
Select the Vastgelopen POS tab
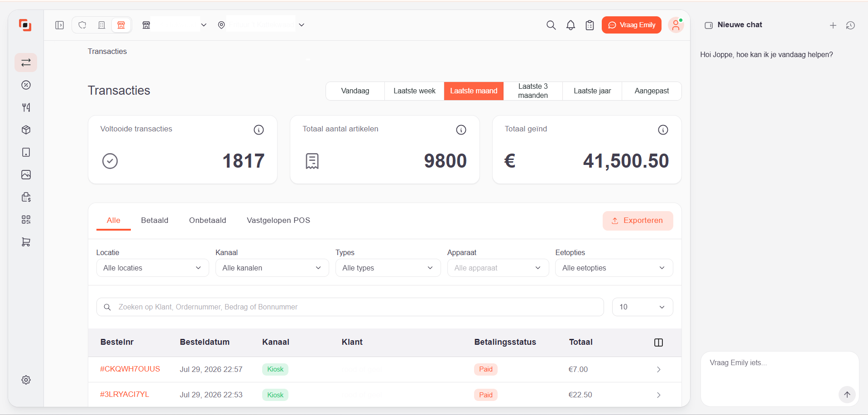(278, 220)
